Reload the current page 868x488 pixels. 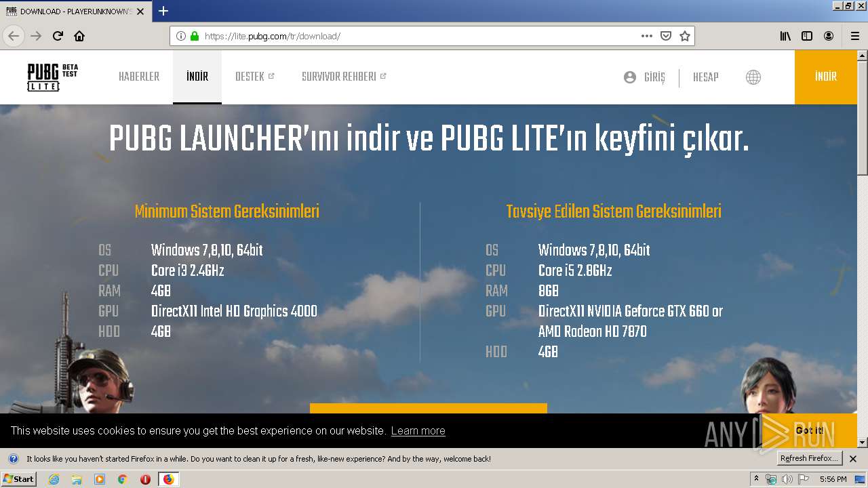point(58,36)
